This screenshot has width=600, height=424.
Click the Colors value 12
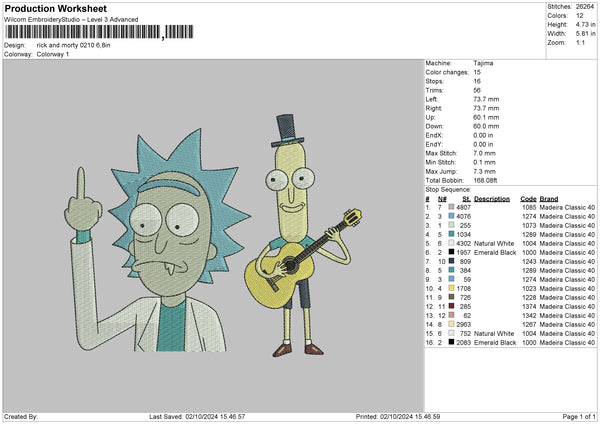click(x=580, y=16)
